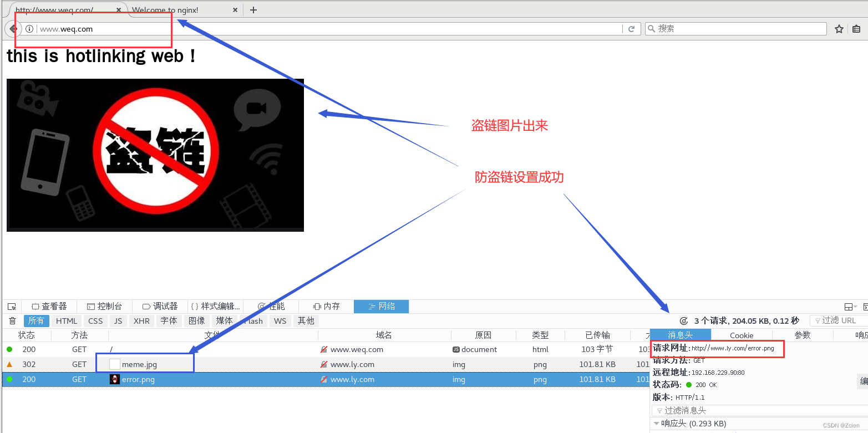Sort requests by the 域名 column header
868x433 pixels.
384,335
